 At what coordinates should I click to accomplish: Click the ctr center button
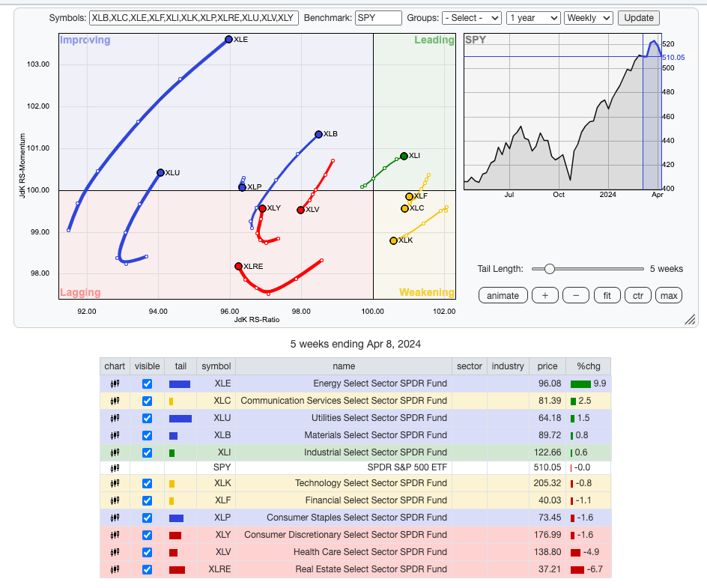click(x=638, y=296)
